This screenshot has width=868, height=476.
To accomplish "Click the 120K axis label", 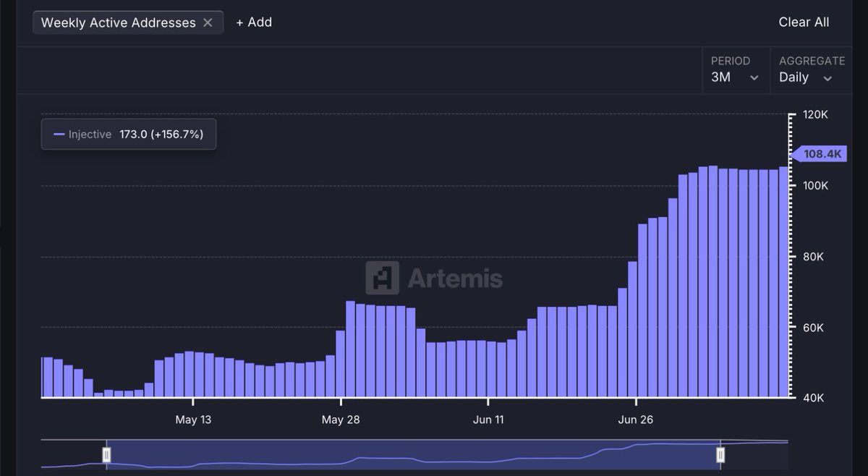I will point(816,116).
